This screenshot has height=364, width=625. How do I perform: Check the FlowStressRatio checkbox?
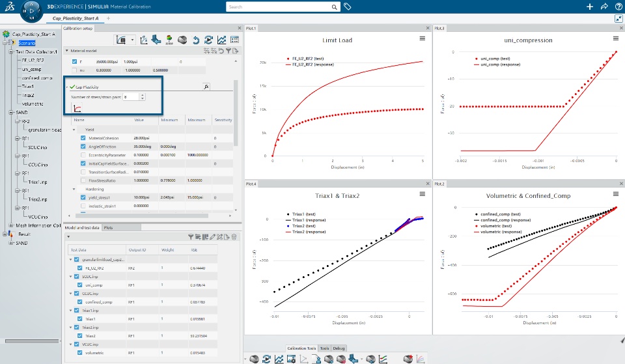pos(83,180)
